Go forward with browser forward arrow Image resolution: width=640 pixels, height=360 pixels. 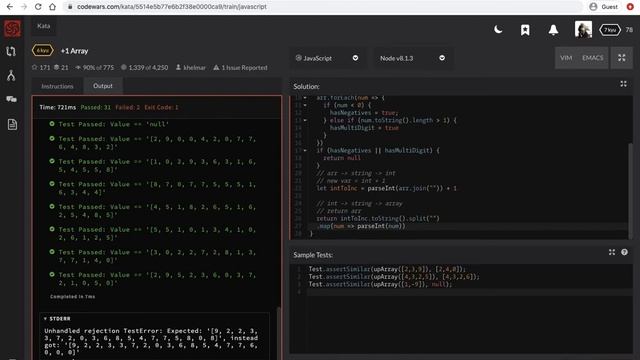click(24, 7)
